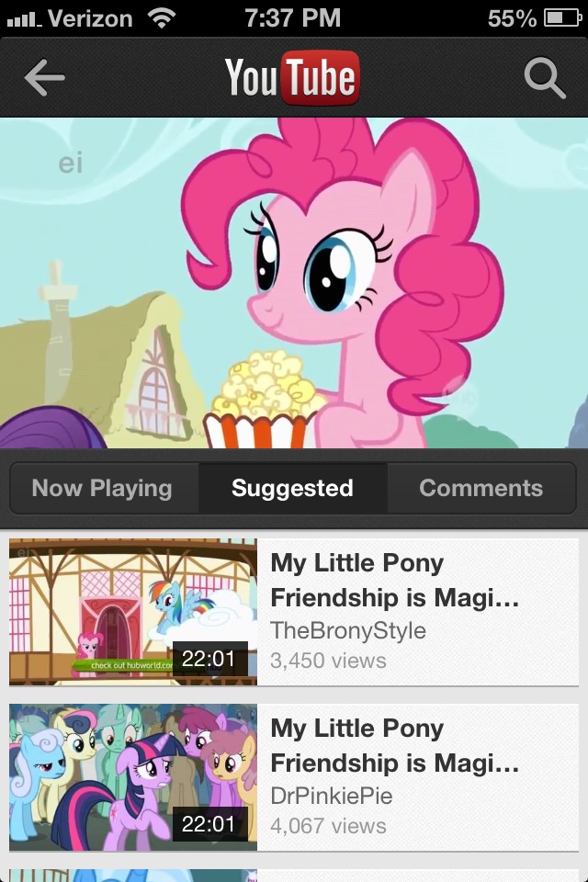Click the first My Little Pony video title

click(x=395, y=581)
